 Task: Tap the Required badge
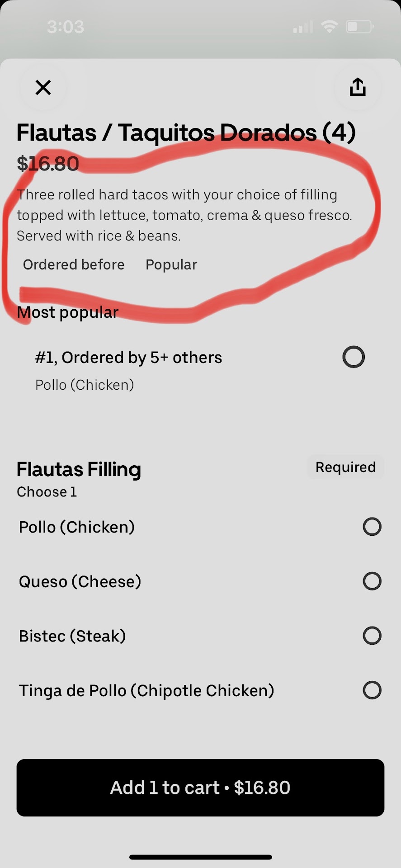[x=345, y=467]
